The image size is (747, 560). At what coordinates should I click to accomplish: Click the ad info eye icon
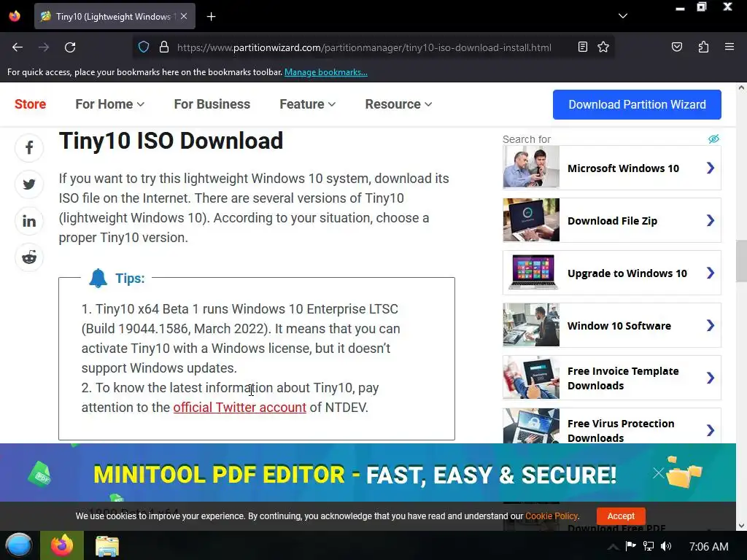click(713, 139)
